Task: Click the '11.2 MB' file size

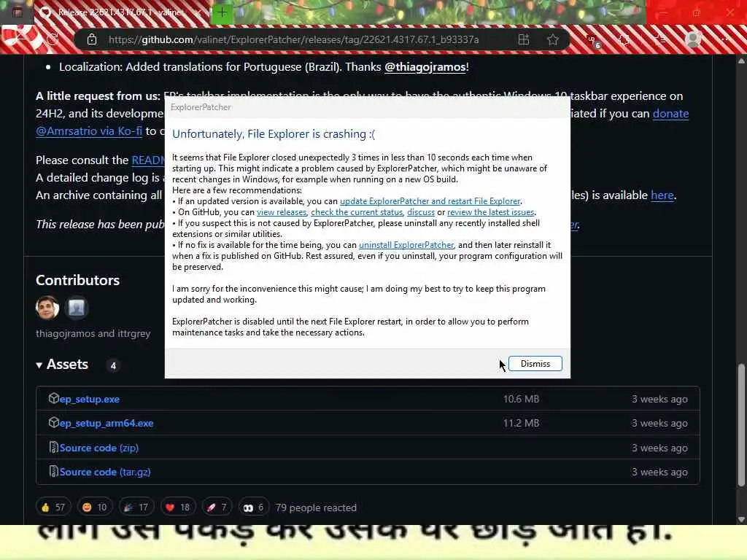Action: 521,423
